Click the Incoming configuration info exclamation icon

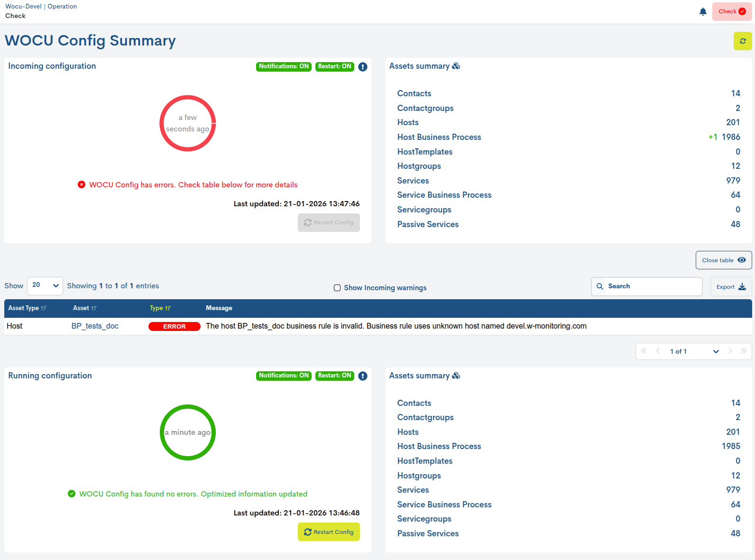[363, 67]
